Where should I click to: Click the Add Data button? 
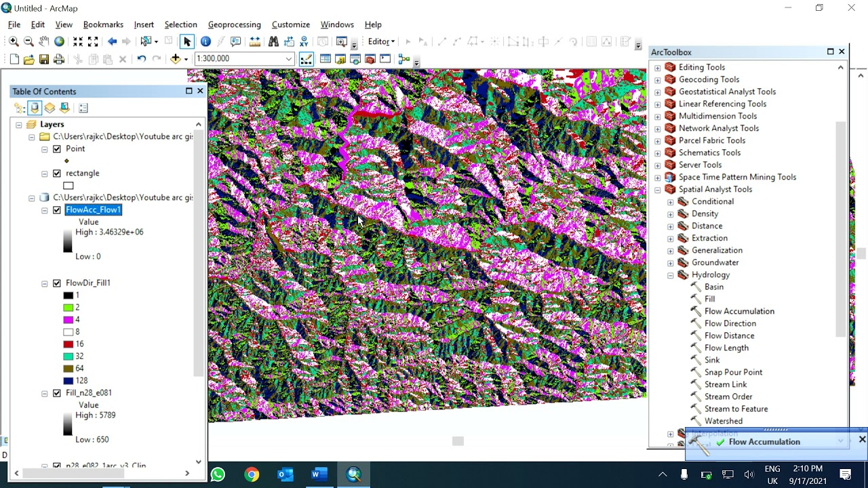point(176,59)
